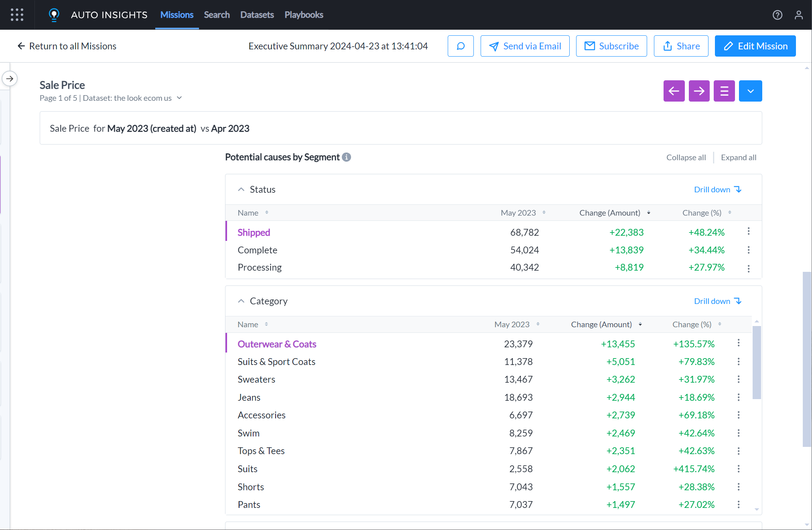Image resolution: width=812 pixels, height=530 pixels.
Task: Open the dataset selector dropdown
Action: pos(179,98)
